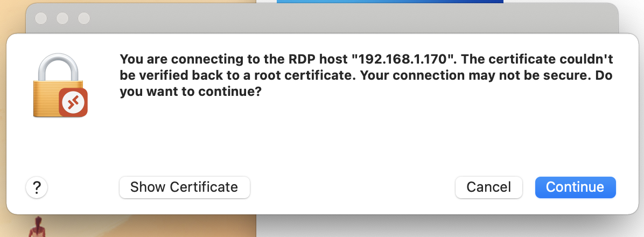Zoom the background window via its third button
Image resolution: width=644 pixels, height=237 pixels.
pos(84,18)
